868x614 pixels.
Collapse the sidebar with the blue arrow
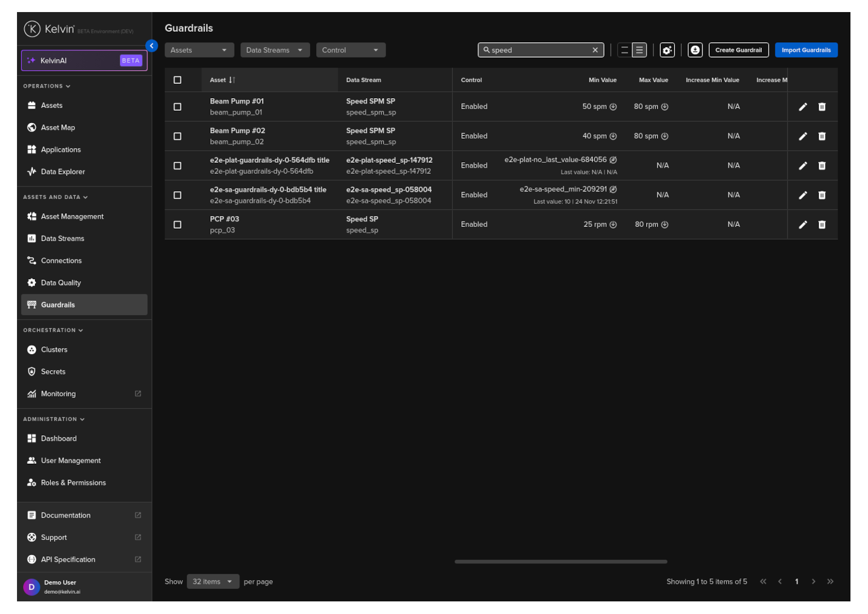click(x=152, y=46)
